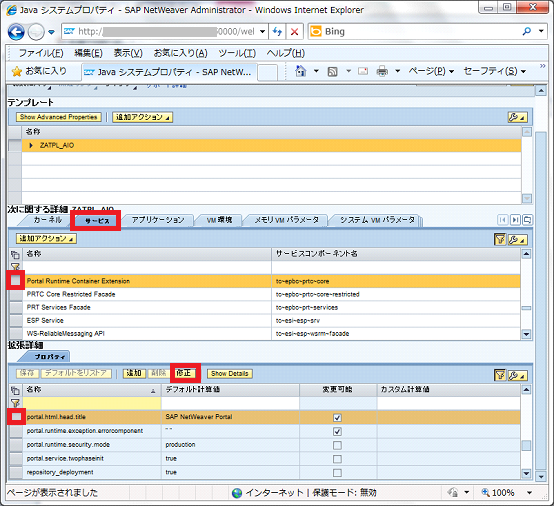Viewport: 554px width, 506px height.
Task: Click Show Advanced Properties button
Action: [x=58, y=117]
